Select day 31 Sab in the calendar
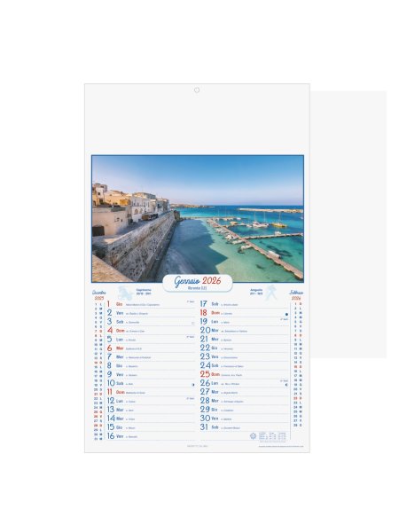Screen dimensions: 399x532 tap(245, 427)
